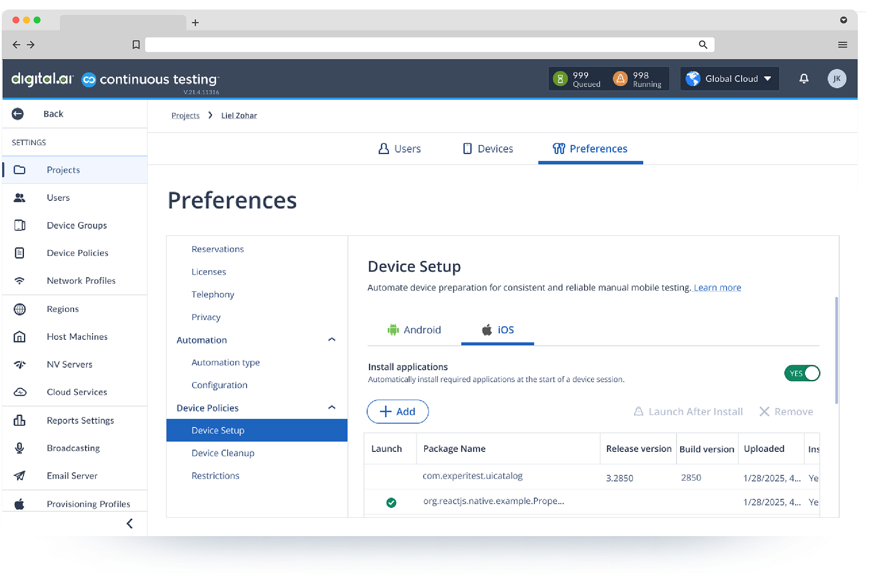The image size is (873, 588).
Task: Collapse the Automation section
Action: (x=332, y=340)
